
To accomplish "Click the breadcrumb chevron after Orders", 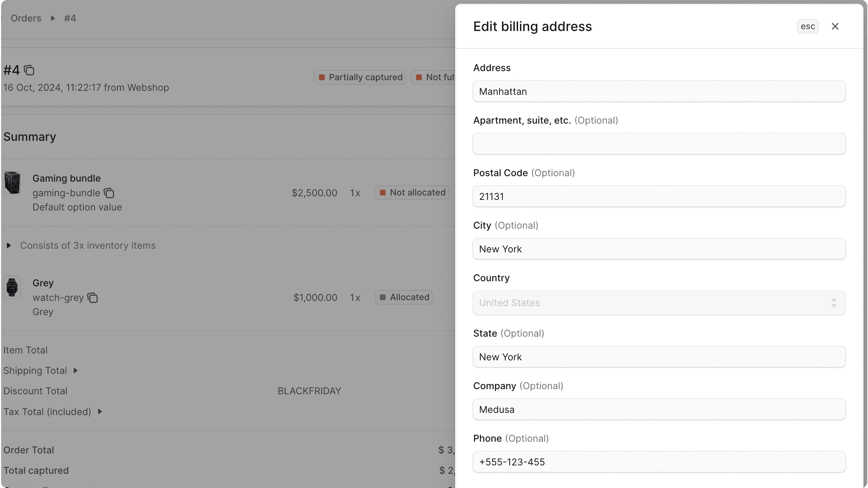I will [x=52, y=18].
